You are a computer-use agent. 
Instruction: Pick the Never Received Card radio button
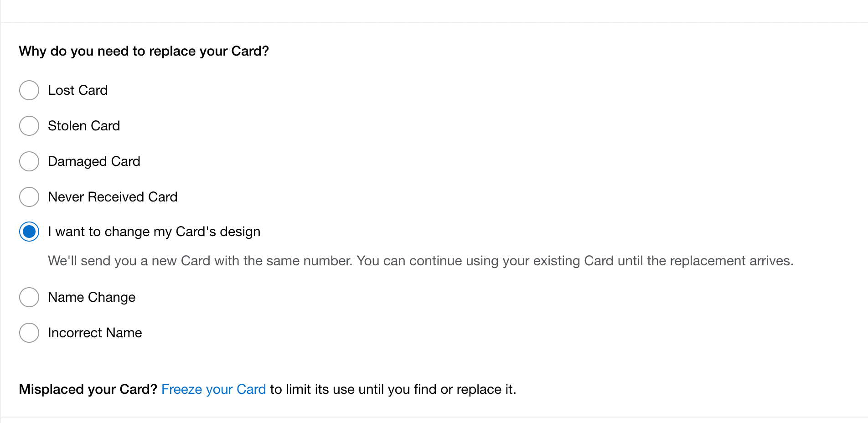click(29, 197)
